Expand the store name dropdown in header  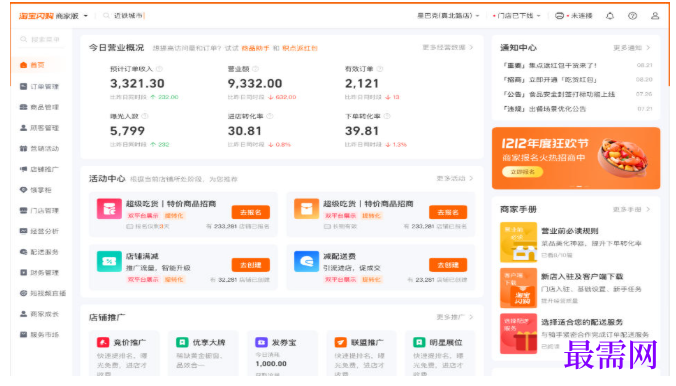477,16
